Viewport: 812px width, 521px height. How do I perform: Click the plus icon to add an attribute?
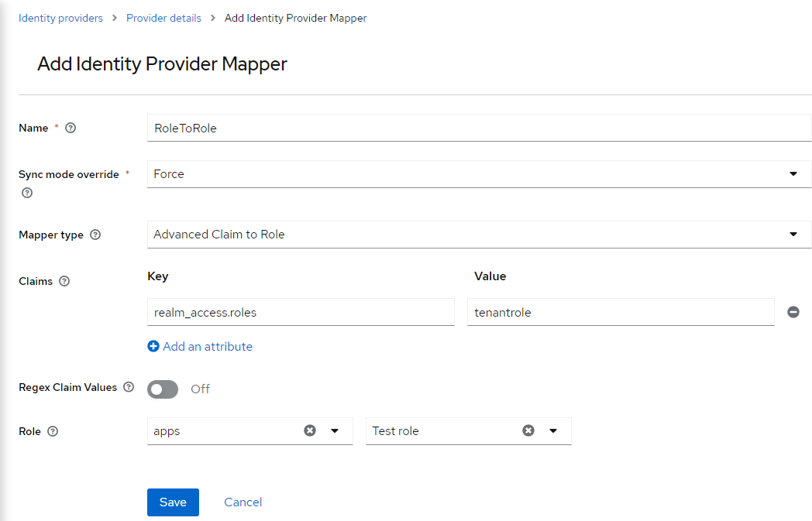153,346
